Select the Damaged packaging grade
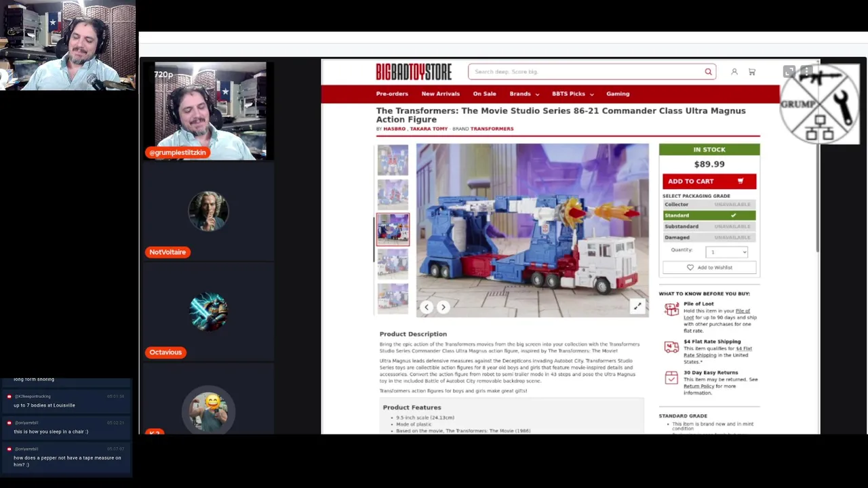This screenshot has height=488, width=868. click(x=709, y=237)
